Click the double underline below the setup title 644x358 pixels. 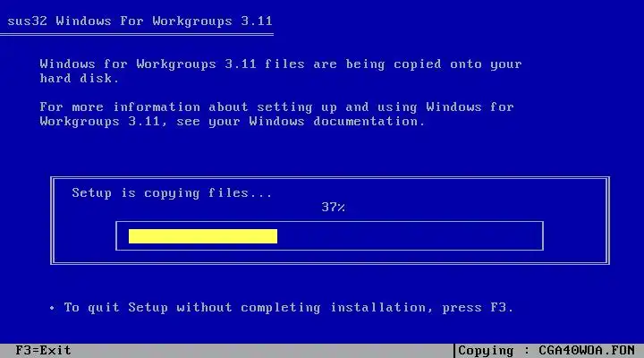click(x=136, y=35)
